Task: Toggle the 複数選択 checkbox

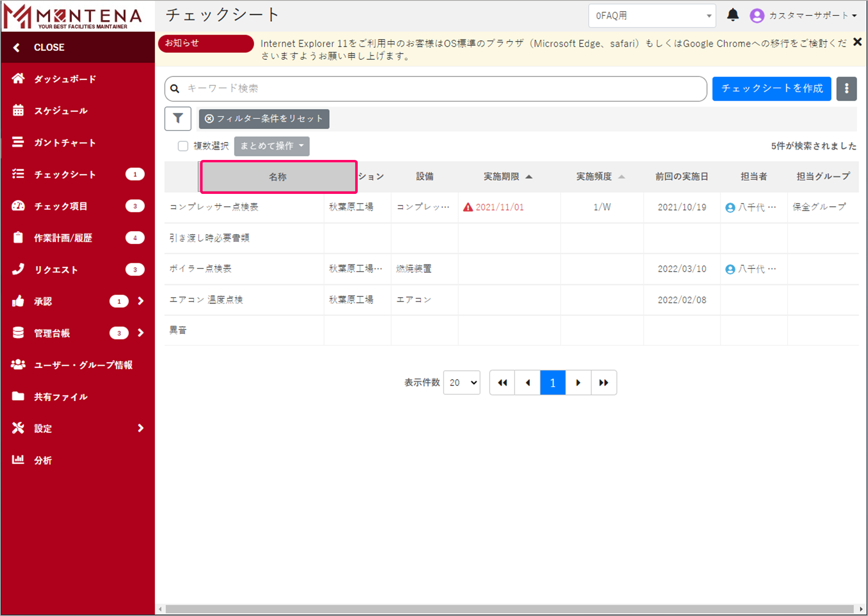Action: (x=183, y=146)
